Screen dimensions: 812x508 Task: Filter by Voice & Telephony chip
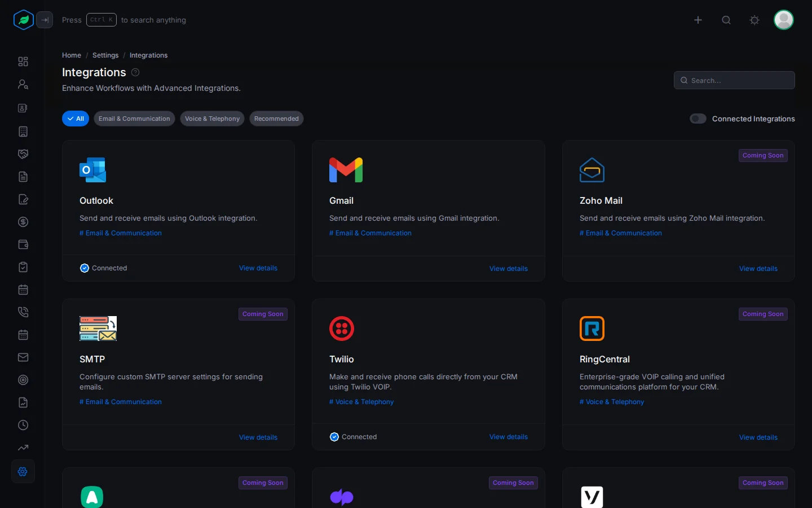tap(212, 119)
